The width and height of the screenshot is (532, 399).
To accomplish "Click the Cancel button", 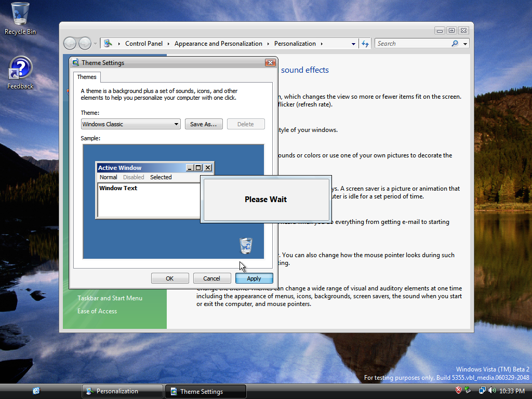I will coord(212,278).
